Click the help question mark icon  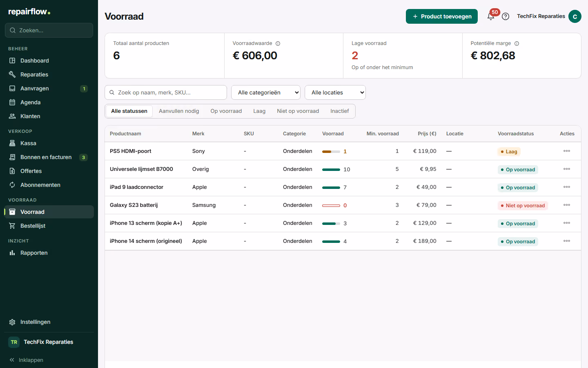pyautogui.click(x=506, y=16)
